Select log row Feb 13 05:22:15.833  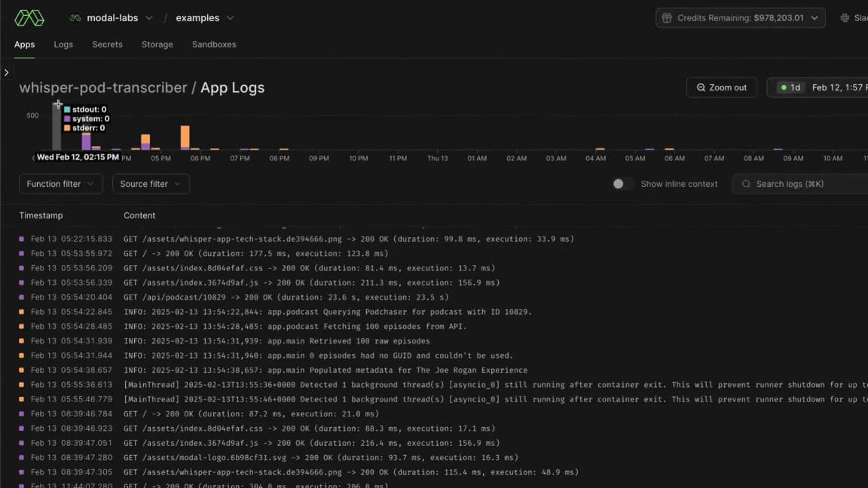coord(434,239)
